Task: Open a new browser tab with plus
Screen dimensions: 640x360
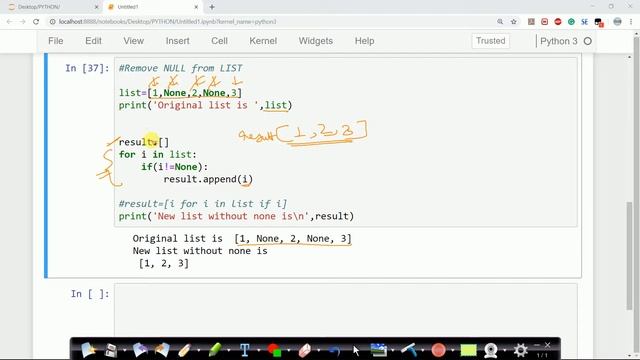Action: pyautogui.click(x=212, y=7)
